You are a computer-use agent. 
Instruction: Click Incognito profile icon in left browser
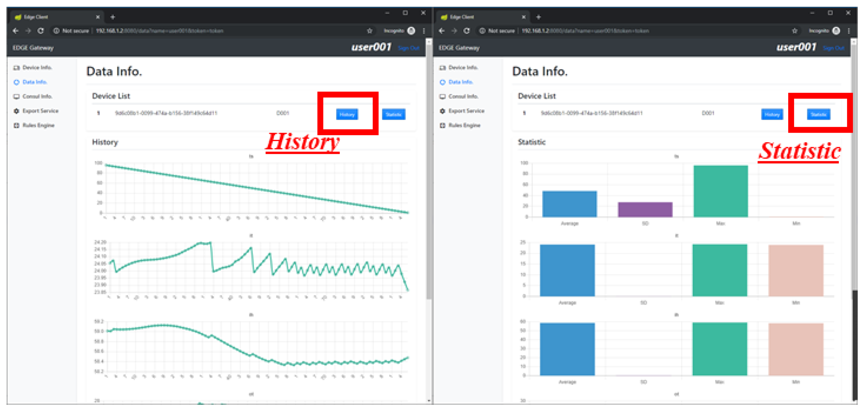(x=411, y=31)
